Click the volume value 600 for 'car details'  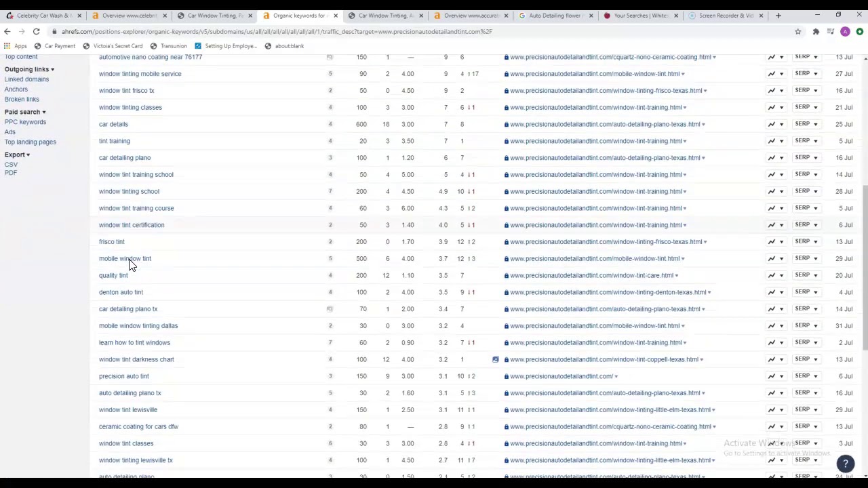pyautogui.click(x=361, y=124)
